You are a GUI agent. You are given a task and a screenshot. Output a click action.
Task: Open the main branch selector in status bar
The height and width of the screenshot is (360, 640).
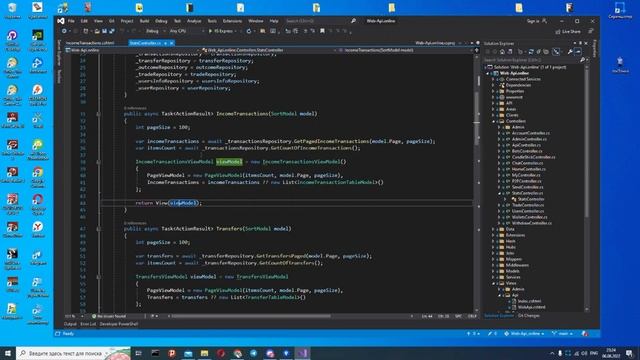click(562, 333)
